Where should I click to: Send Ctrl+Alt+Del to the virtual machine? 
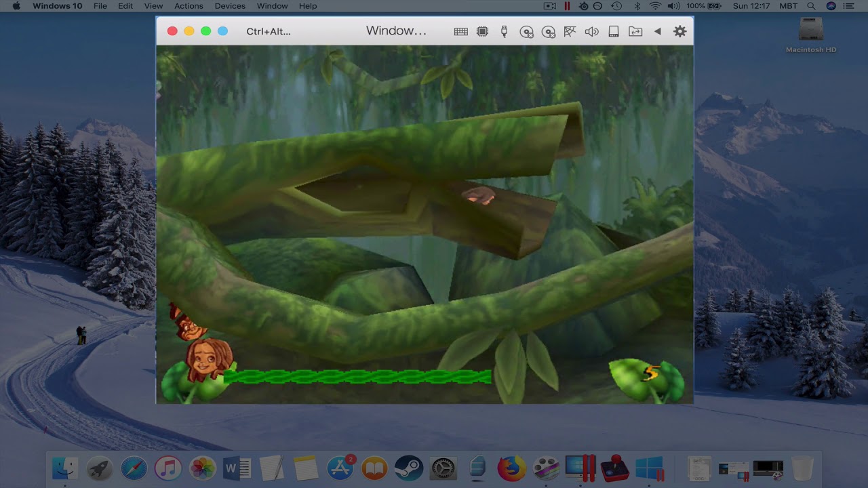tap(269, 31)
